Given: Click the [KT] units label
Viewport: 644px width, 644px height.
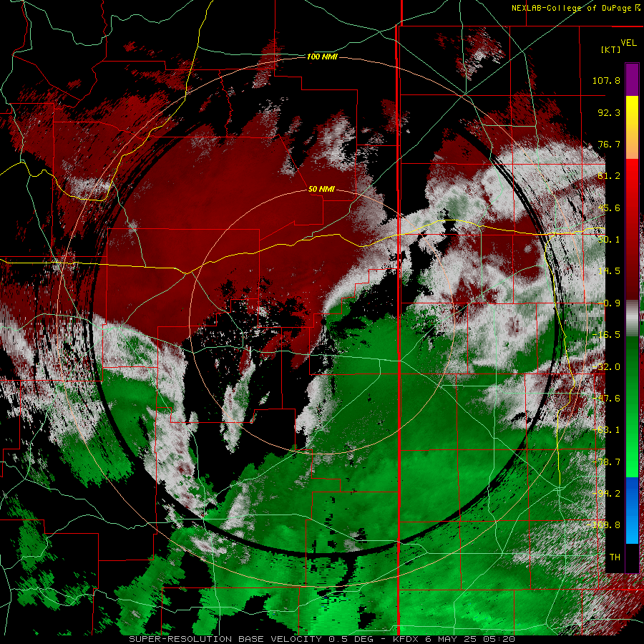Looking at the screenshot, I should pyautogui.click(x=611, y=49).
